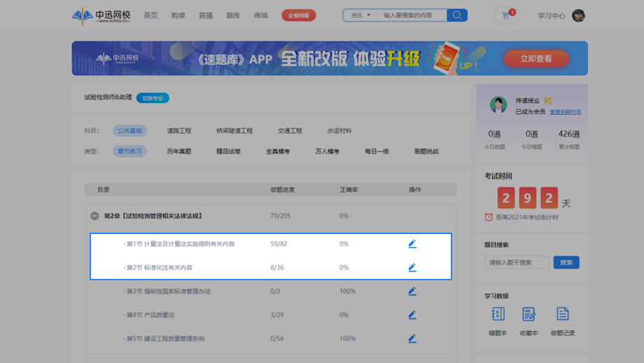Viewport: 644px width, 363px height.
Task: Open the 直播 nav menu item
Action: (206, 15)
